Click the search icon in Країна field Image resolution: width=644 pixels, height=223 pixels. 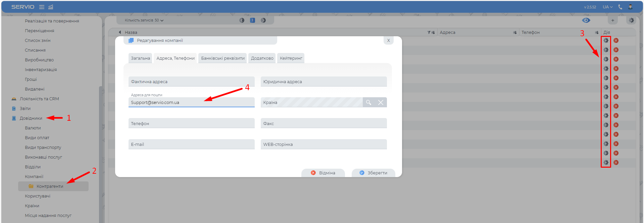[368, 102]
